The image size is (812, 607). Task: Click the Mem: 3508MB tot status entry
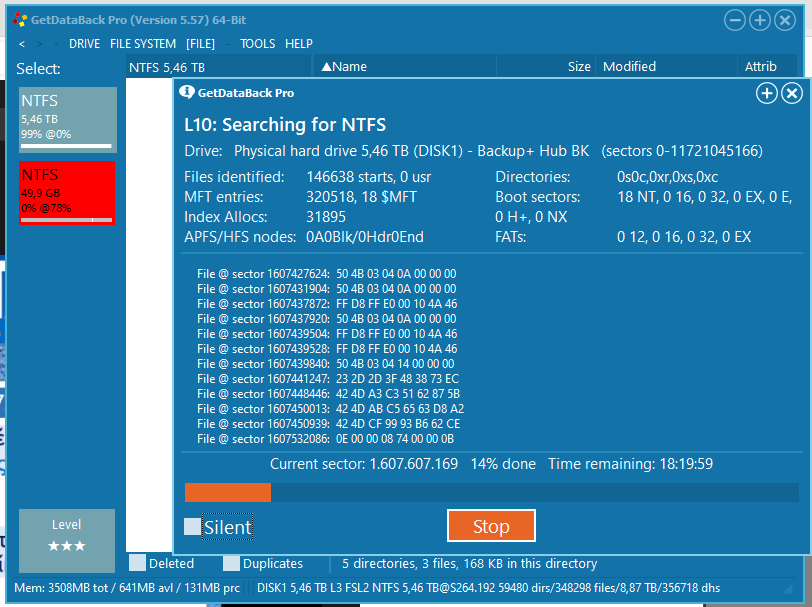pyautogui.click(x=127, y=588)
